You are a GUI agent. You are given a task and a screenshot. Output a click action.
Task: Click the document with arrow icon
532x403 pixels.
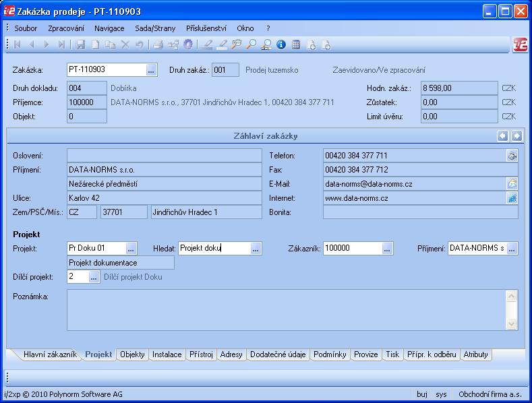coord(326,44)
